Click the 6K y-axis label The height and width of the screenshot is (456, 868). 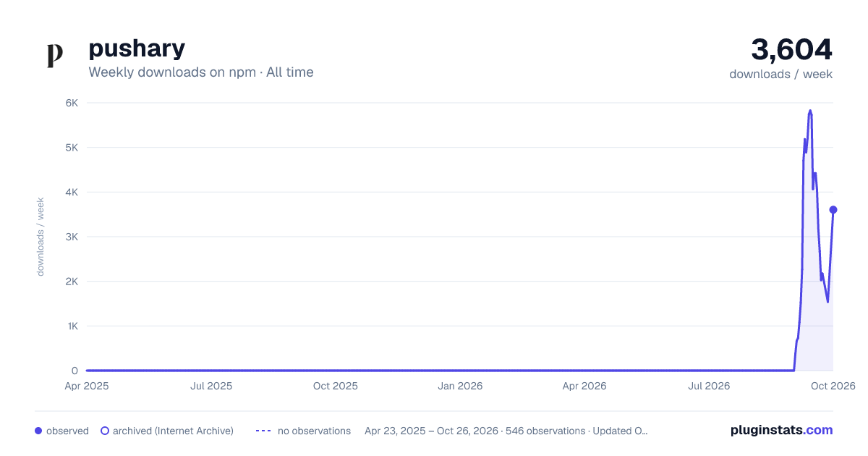pyautogui.click(x=72, y=103)
